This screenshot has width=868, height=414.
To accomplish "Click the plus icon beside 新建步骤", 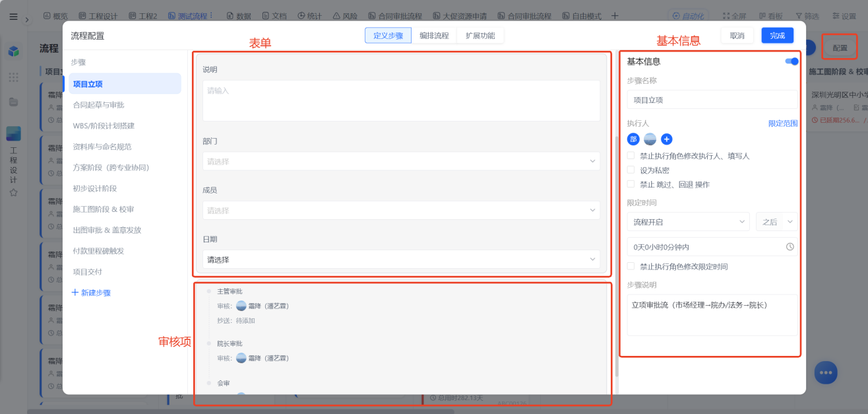I will tap(75, 293).
